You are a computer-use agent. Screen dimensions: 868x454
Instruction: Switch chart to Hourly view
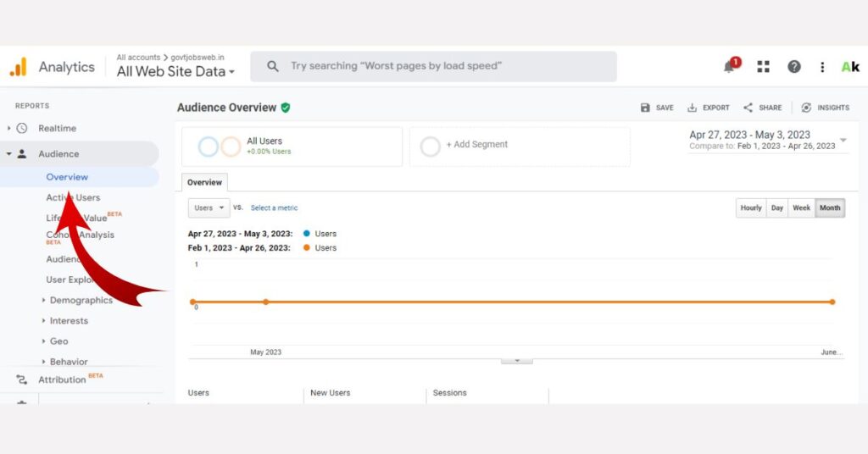click(x=751, y=208)
